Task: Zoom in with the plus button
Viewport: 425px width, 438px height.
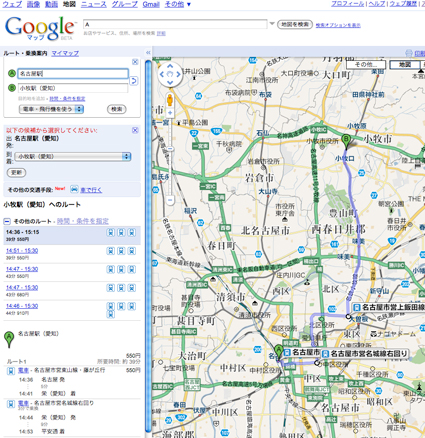Action: coord(170,113)
